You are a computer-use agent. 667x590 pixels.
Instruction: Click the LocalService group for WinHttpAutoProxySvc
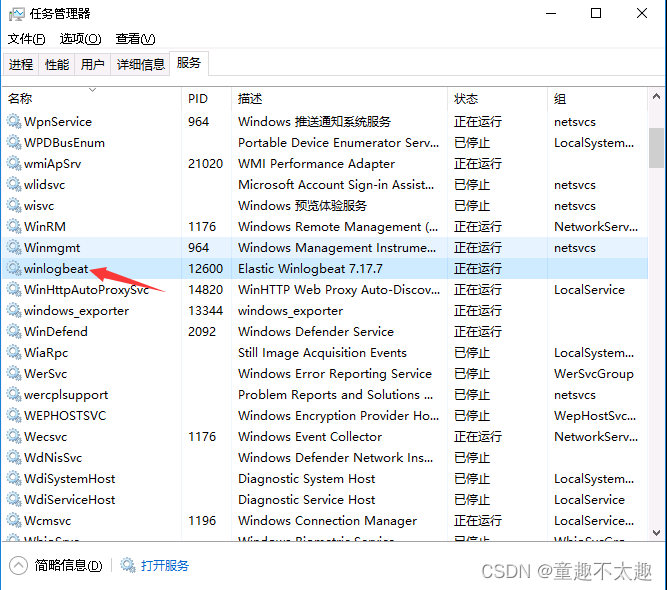click(589, 290)
